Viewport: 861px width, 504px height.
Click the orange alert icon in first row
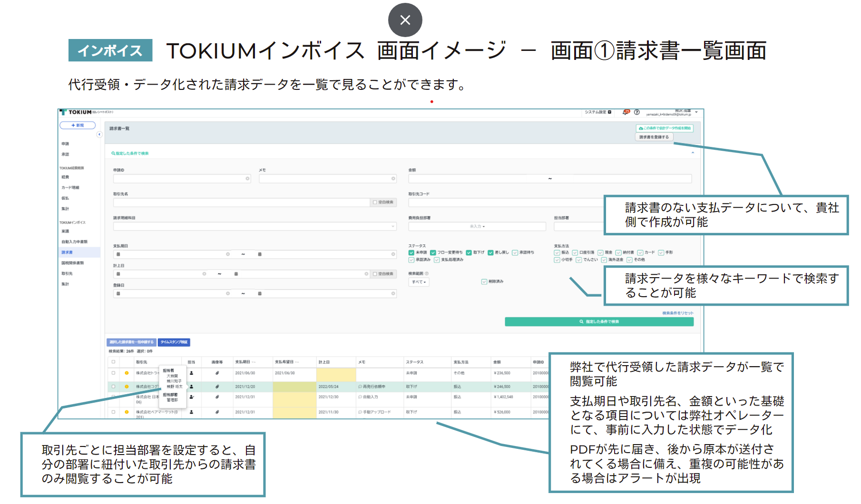tap(127, 373)
